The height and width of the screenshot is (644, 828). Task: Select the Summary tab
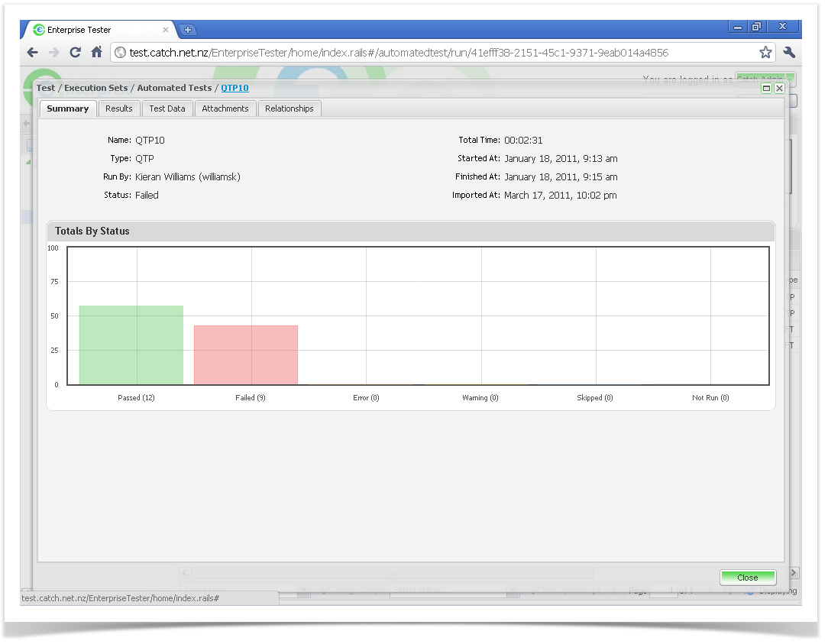tap(68, 108)
